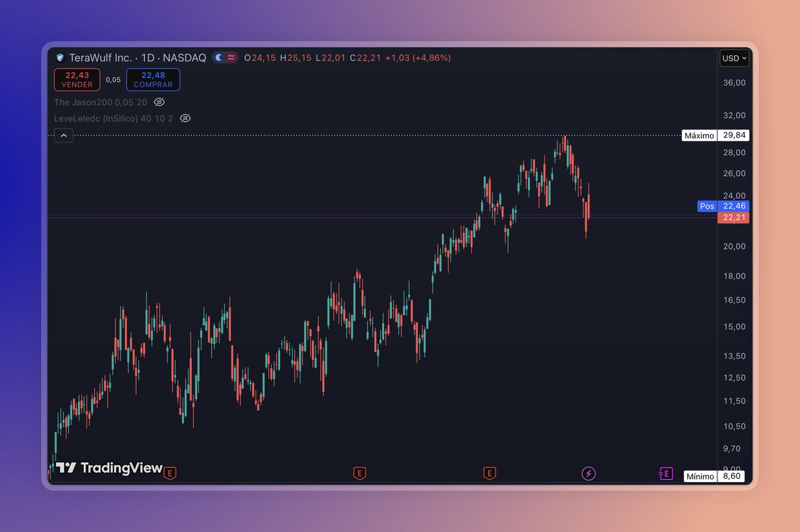The height and width of the screenshot is (532, 800).
Task: Open the third red earnings E marker
Action: click(490, 473)
